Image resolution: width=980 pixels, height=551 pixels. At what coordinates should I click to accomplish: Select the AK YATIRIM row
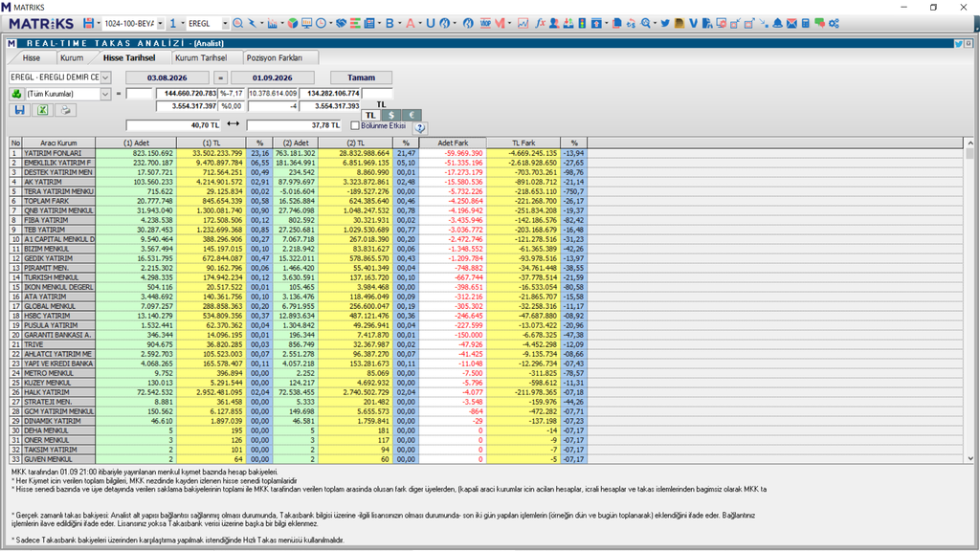[x=299, y=182]
